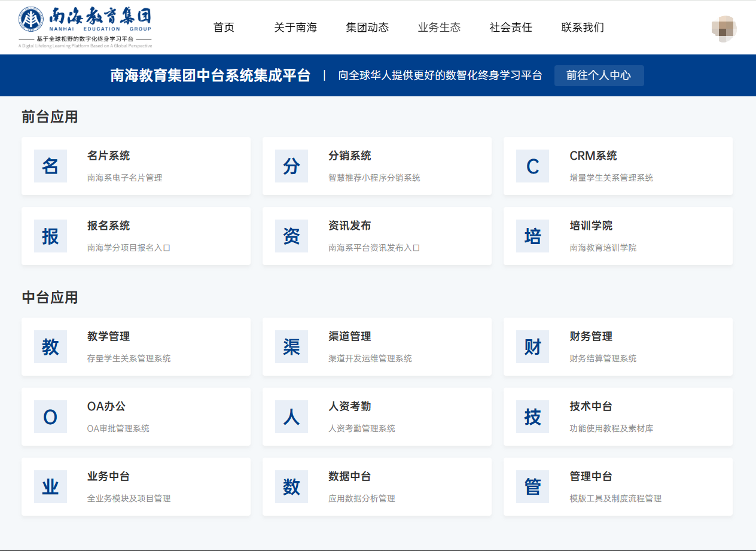756x551 pixels.
Task: Click the 分 icon tile for 分销系统
Action: click(x=291, y=166)
